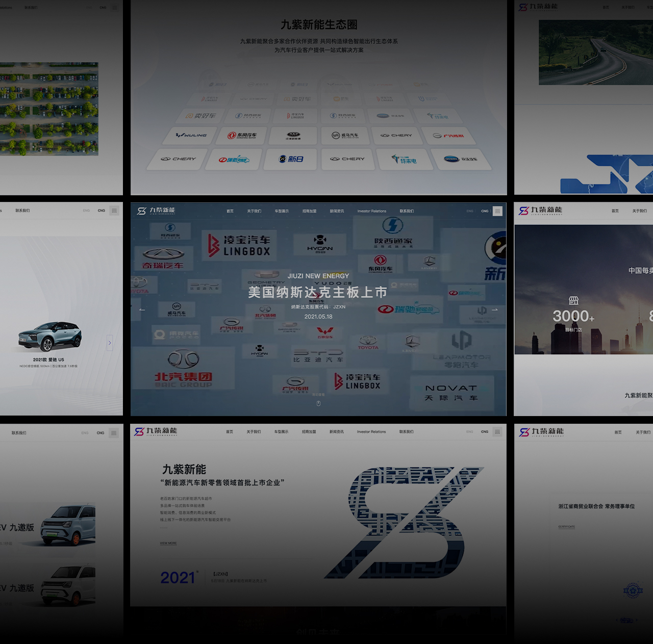Select 首页 in the about-company panel navigation
653x644 pixels.
(x=230, y=432)
